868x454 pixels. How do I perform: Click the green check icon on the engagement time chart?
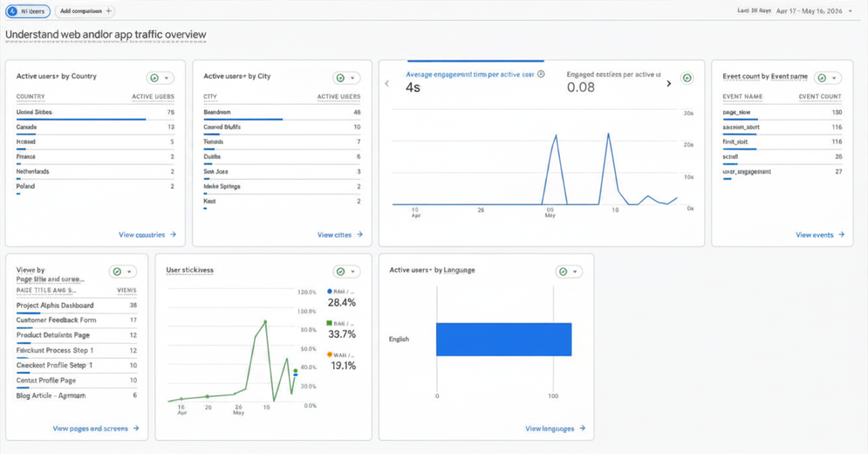click(x=687, y=79)
